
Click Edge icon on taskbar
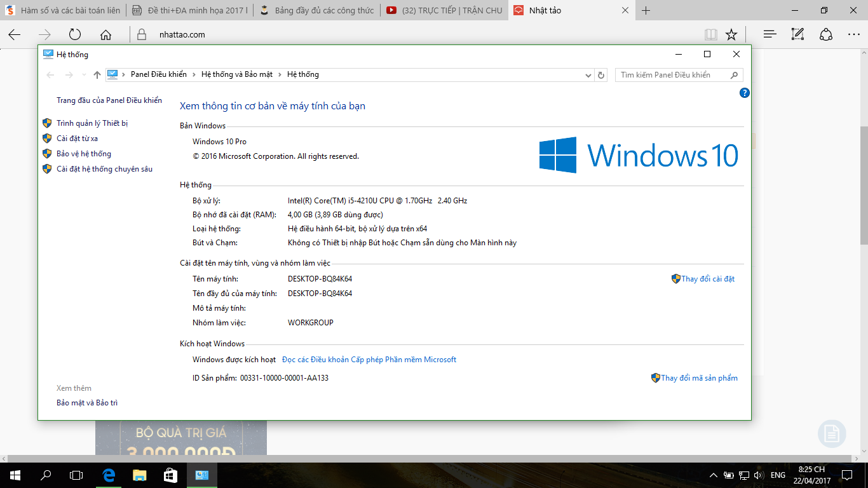[109, 475]
